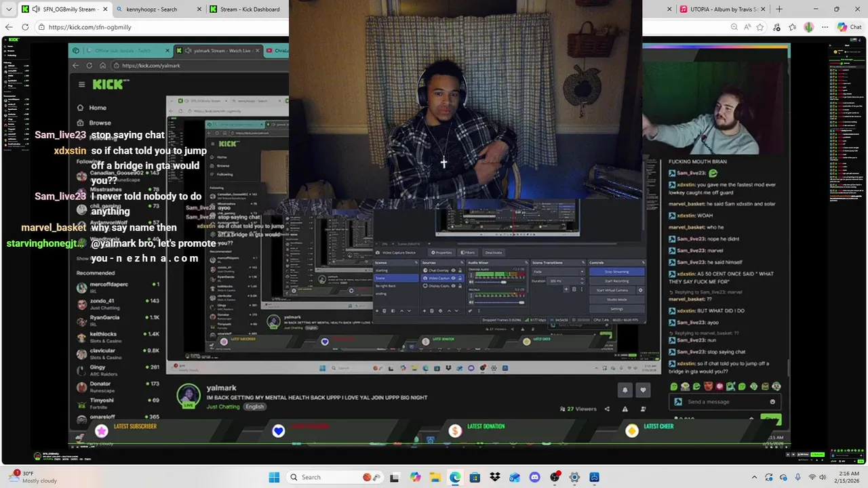Click the Just Chatting category under yalmark

[x=223, y=407]
